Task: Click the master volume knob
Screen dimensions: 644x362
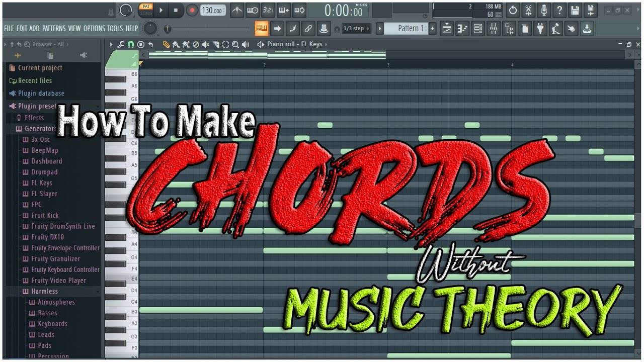Action: tap(126, 10)
